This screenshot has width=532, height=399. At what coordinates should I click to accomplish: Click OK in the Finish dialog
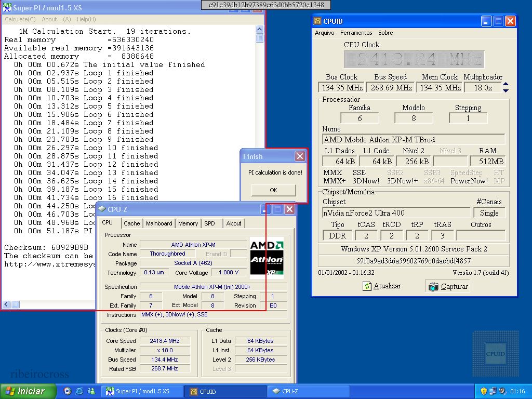tap(273, 190)
